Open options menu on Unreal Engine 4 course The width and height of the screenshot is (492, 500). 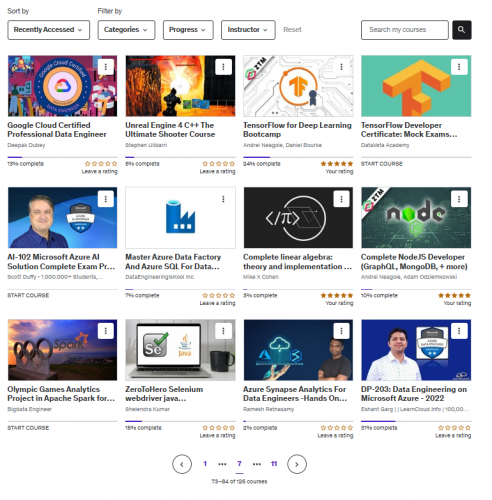223,67
